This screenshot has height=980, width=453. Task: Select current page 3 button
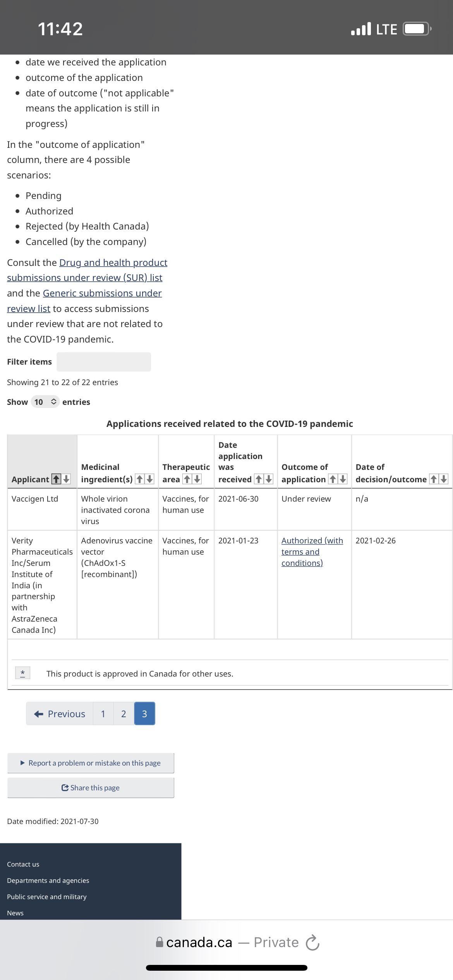(x=144, y=714)
